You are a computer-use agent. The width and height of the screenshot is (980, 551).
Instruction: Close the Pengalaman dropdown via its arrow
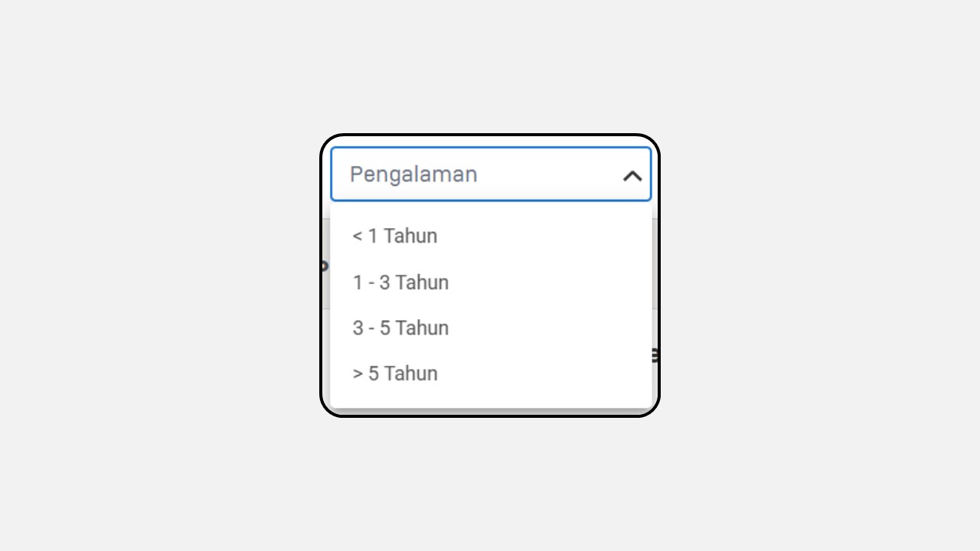click(632, 176)
